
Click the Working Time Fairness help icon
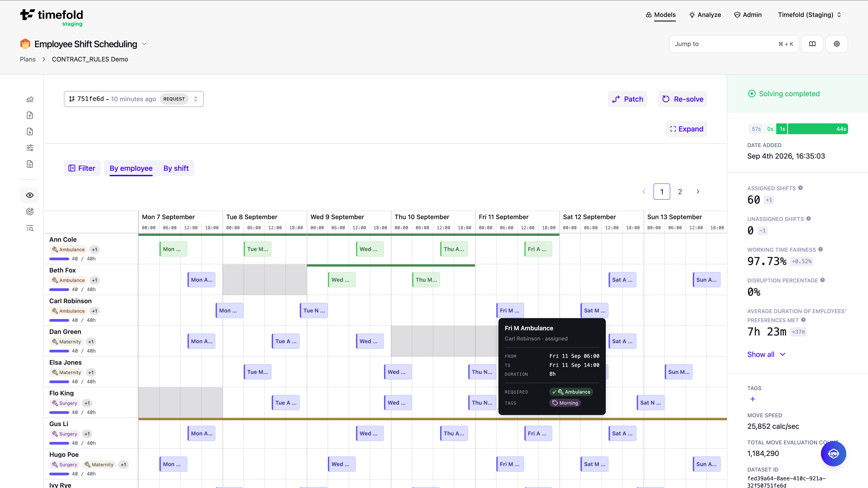point(821,249)
